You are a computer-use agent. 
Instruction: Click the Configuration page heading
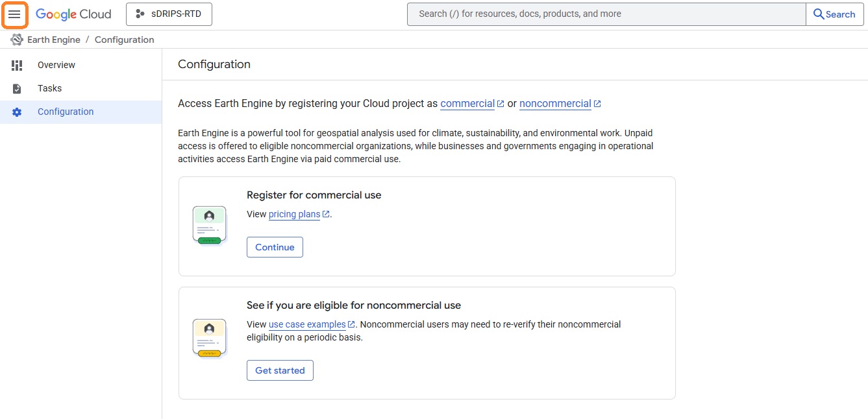click(x=214, y=64)
